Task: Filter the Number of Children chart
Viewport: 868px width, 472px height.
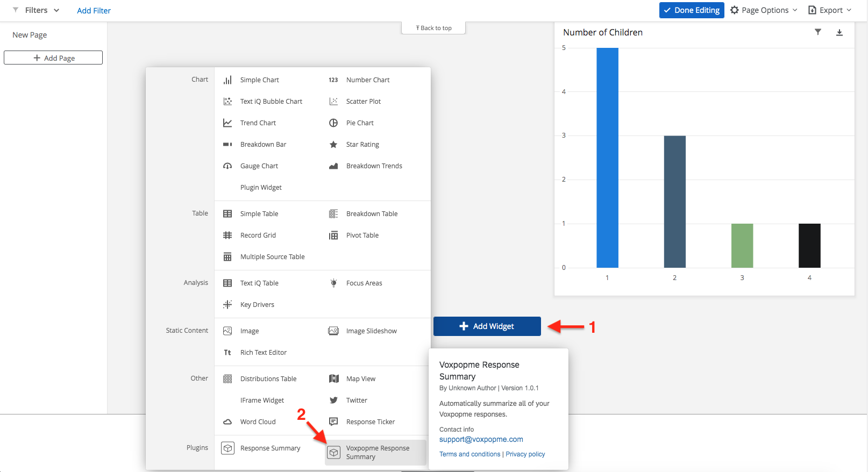Action: point(818,32)
